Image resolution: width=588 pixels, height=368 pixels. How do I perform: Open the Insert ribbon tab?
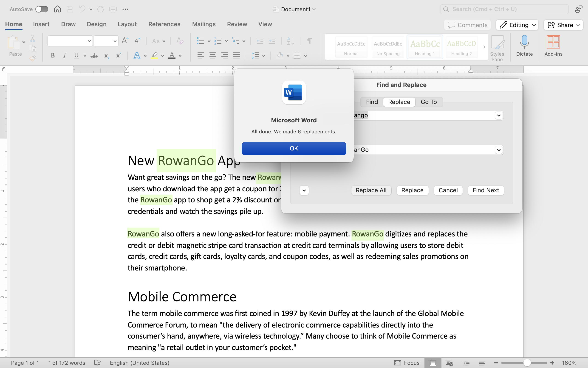click(41, 24)
